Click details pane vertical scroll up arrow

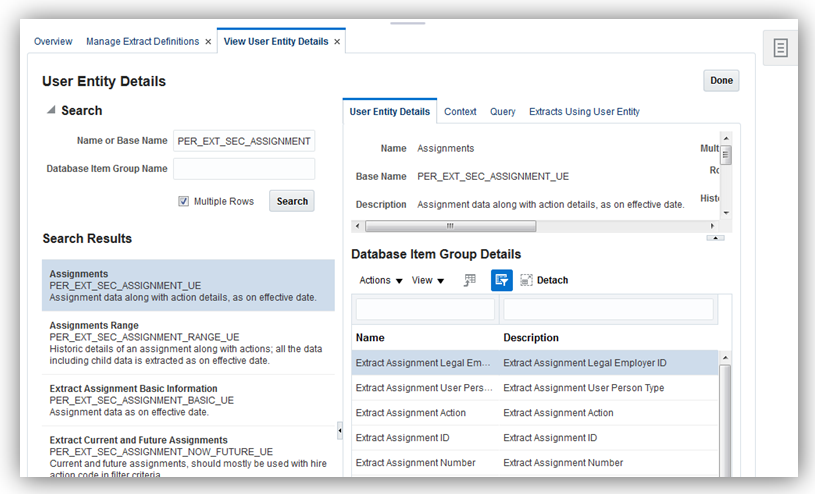point(726,138)
